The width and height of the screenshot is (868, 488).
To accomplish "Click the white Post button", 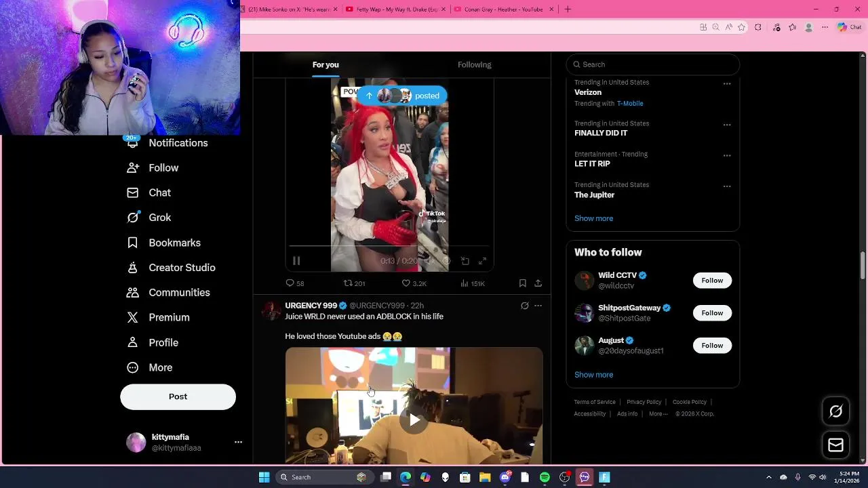I will click(x=178, y=396).
